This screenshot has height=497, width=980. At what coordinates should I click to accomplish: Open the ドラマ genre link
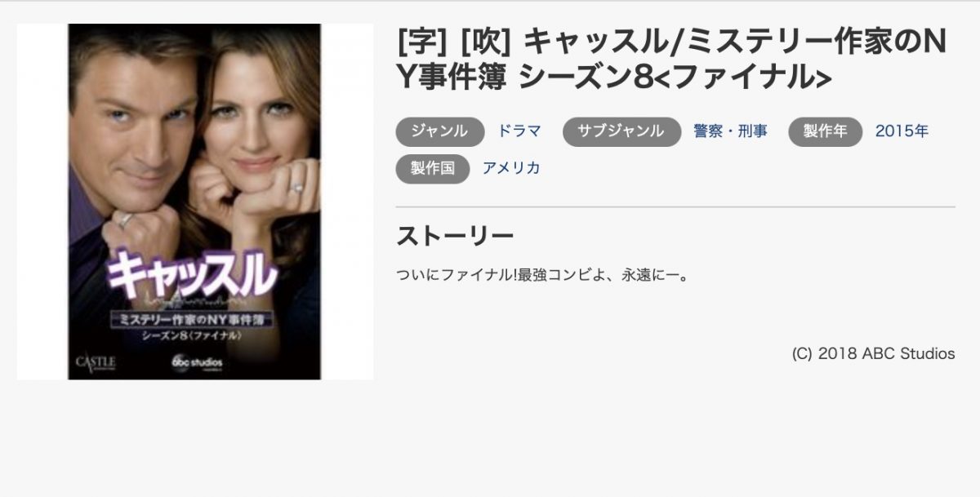(x=519, y=131)
